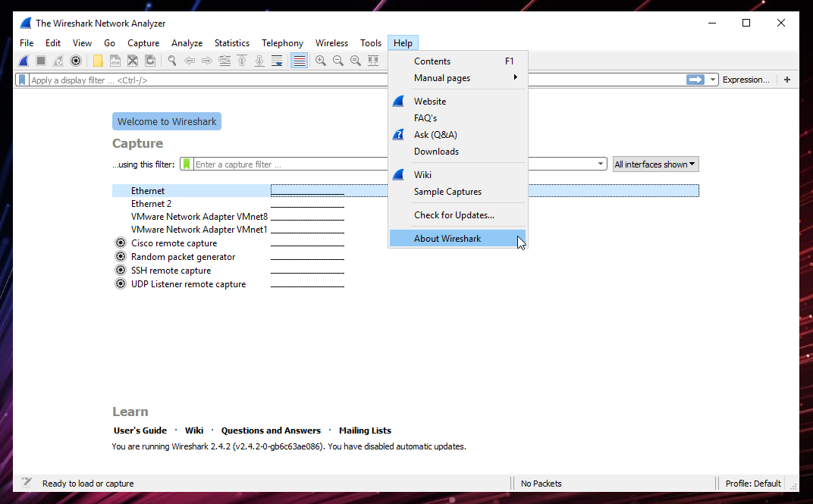
Task: Open the View menu
Action: (x=82, y=43)
